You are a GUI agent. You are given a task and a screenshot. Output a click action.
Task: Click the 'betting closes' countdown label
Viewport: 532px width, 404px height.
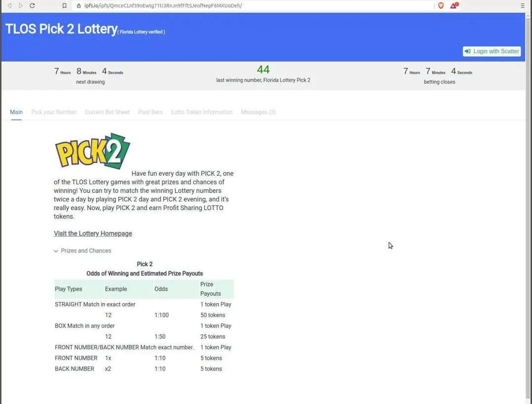pos(439,82)
